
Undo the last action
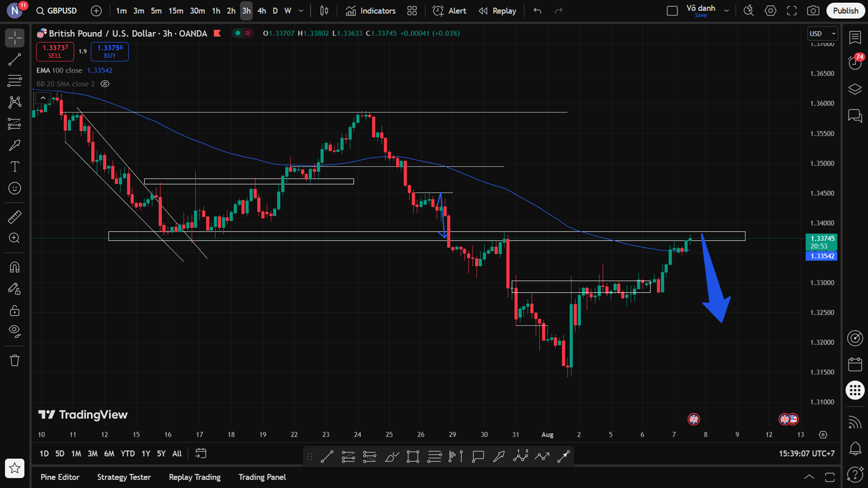click(x=537, y=11)
